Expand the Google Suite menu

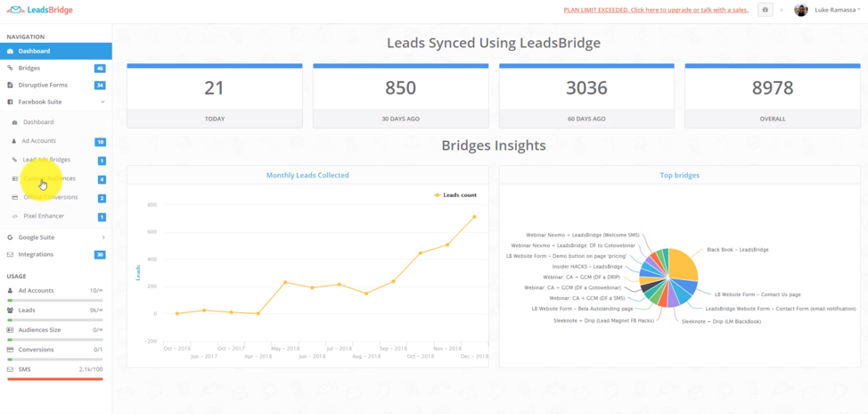tap(102, 237)
